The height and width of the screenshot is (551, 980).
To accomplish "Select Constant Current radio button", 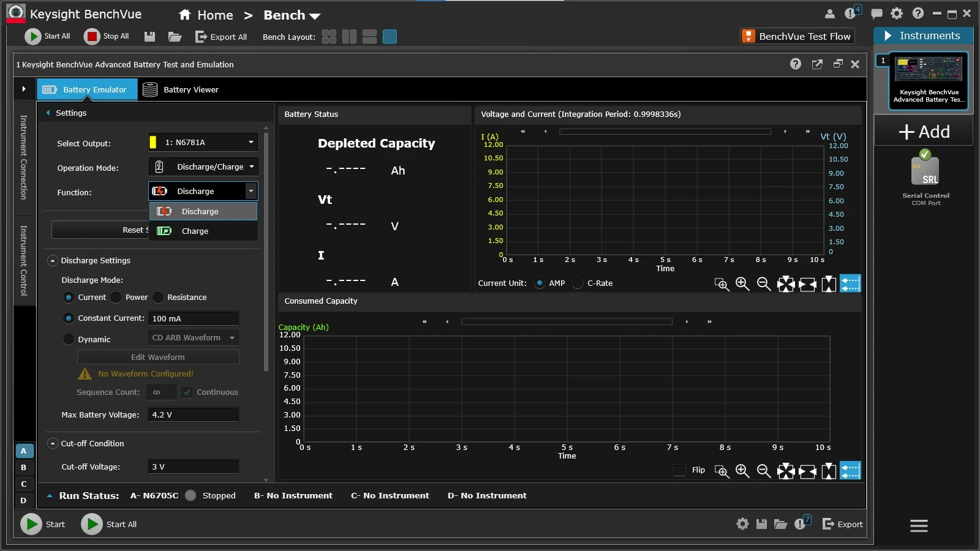I will (69, 318).
